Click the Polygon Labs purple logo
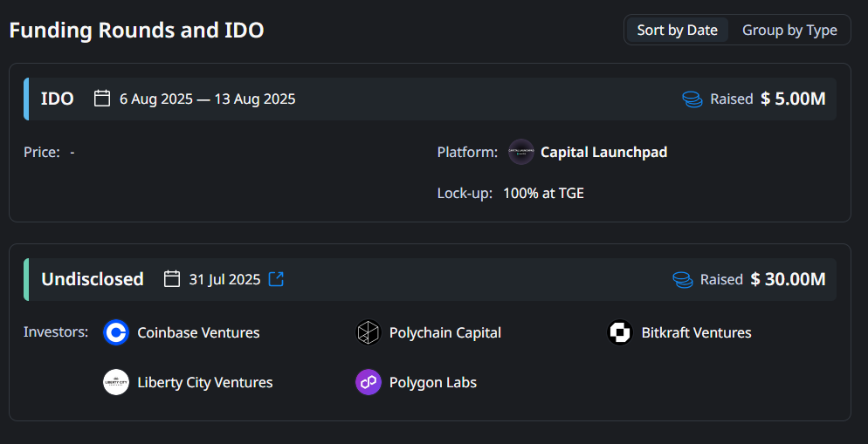 click(369, 382)
